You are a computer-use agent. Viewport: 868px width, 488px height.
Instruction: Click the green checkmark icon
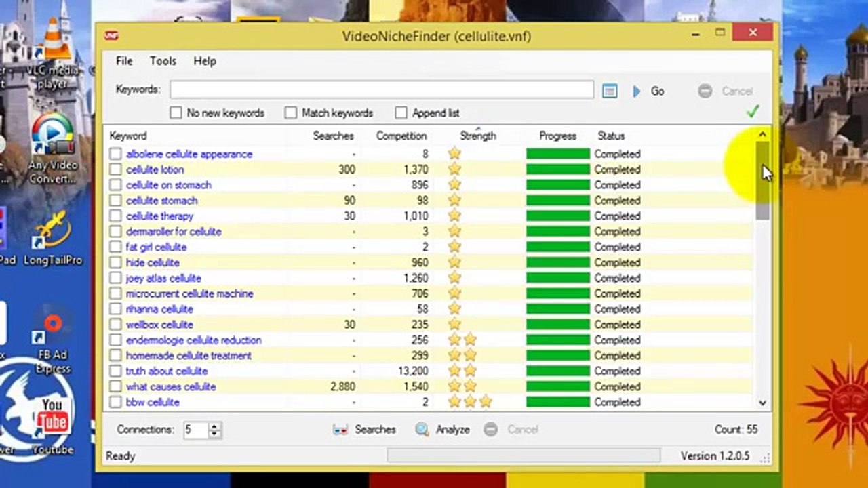[752, 111]
